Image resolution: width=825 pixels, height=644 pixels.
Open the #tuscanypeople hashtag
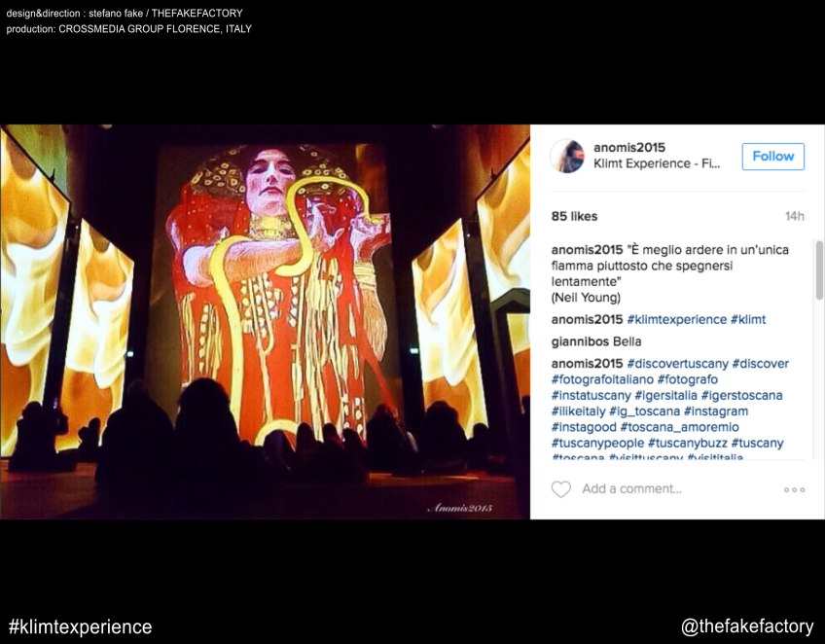pyautogui.click(x=597, y=443)
